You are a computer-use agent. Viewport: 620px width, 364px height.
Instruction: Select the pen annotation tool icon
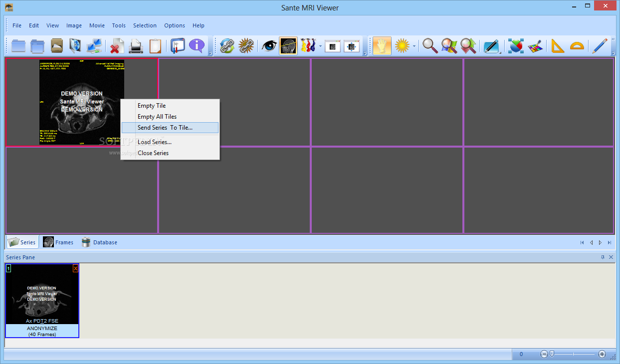491,46
